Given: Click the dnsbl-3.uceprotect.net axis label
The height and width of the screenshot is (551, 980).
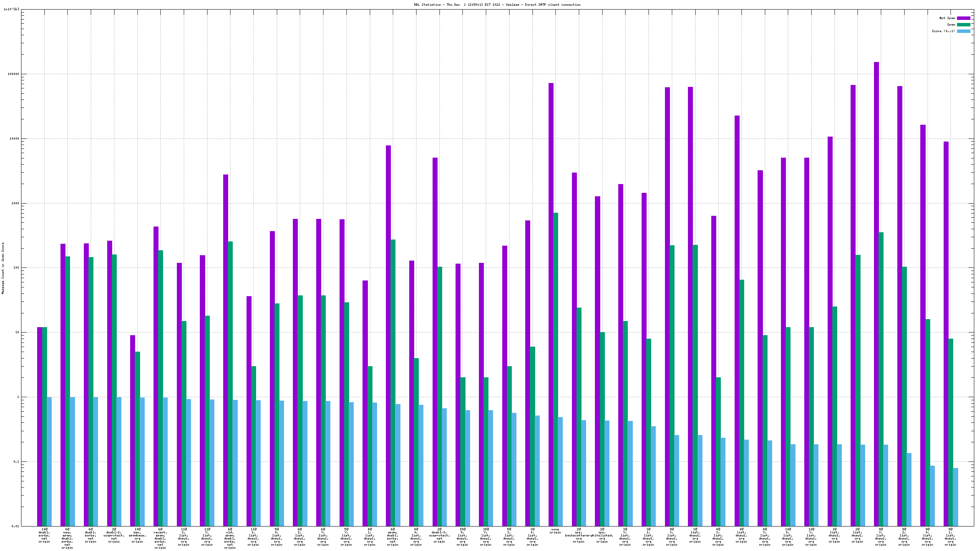Looking at the screenshot, I should tap(439, 535).
